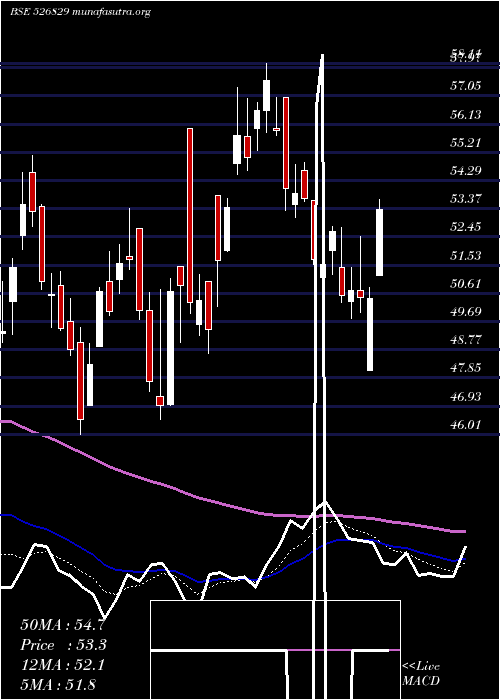
Task: Select the 51.53 price axis label
Action: [466, 255]
